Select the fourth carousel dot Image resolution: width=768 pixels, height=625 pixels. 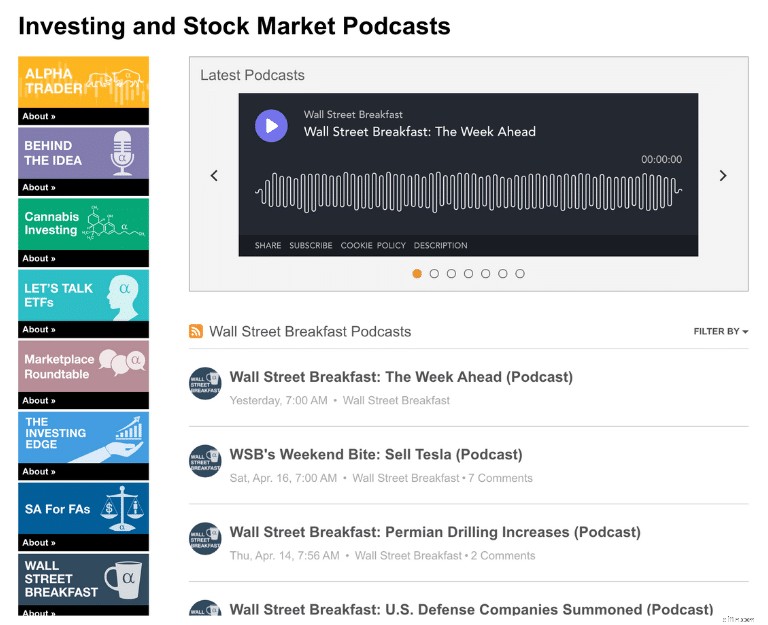(x=468, y=274)
